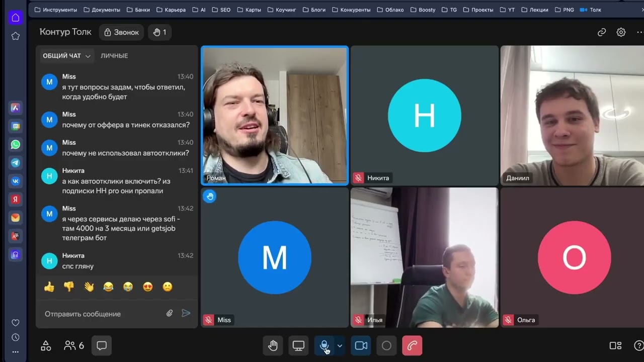The width and height of the screenshot is (644, 362).
Task: Start recording with the circle button
Action: (x=386, y=345)
